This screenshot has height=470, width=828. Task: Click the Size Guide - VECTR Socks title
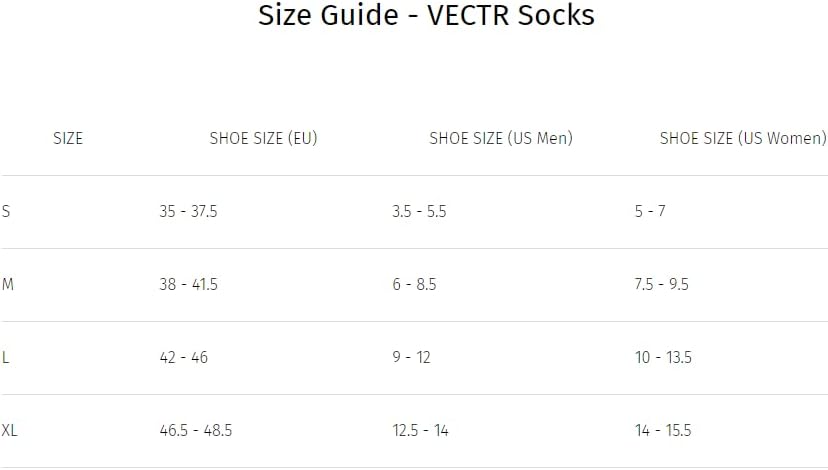coord(426,15)
